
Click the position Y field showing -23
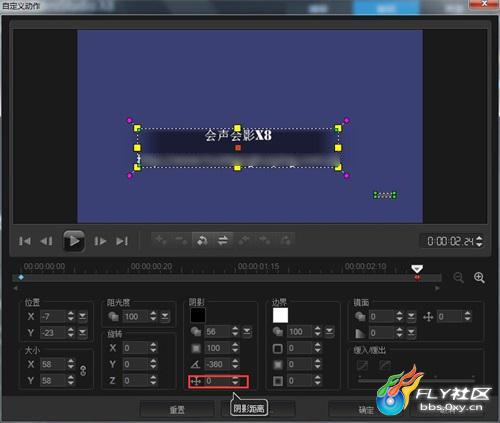(x=53, y=332)
